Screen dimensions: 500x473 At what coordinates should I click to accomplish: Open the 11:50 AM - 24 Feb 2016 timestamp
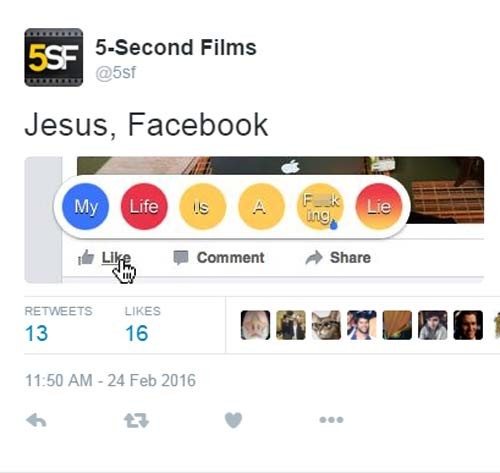(x=110, y=381)
